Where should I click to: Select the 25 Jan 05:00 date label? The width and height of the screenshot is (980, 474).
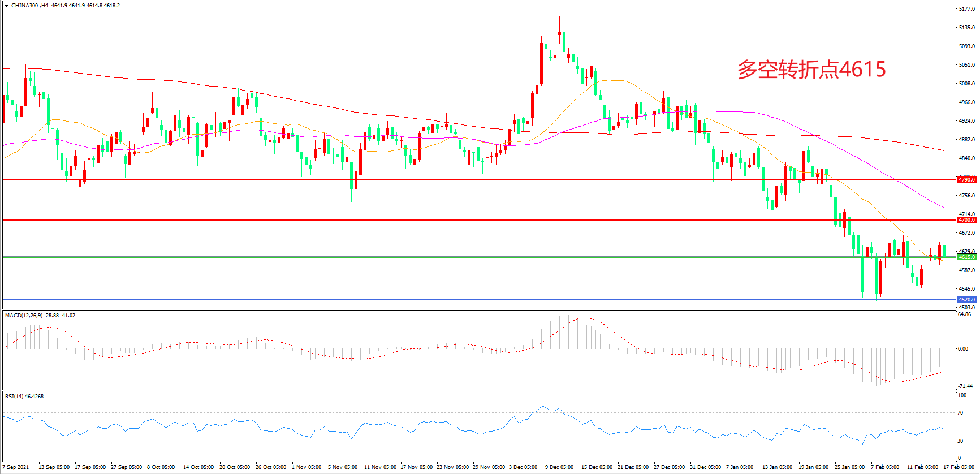(849, 467)
